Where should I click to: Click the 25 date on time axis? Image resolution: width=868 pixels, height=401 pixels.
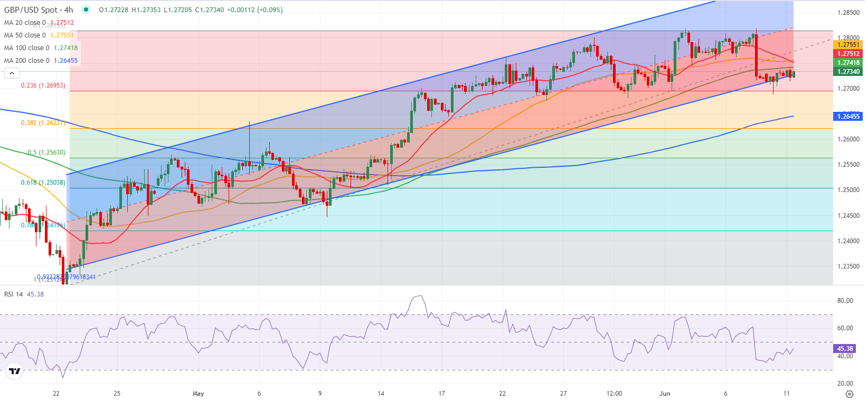117,394
